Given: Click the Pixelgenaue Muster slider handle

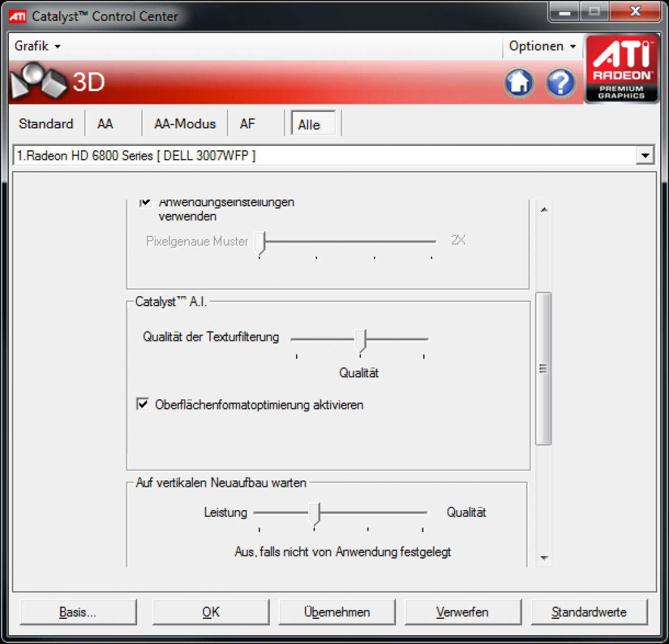Looking at the screenshot, I should pyautogui.click(x=260, y=243).
